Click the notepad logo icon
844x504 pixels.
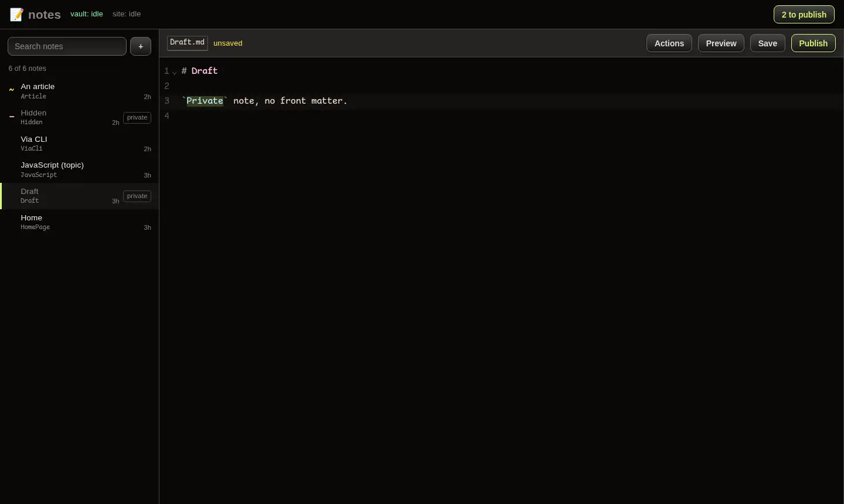pos(16,15)
